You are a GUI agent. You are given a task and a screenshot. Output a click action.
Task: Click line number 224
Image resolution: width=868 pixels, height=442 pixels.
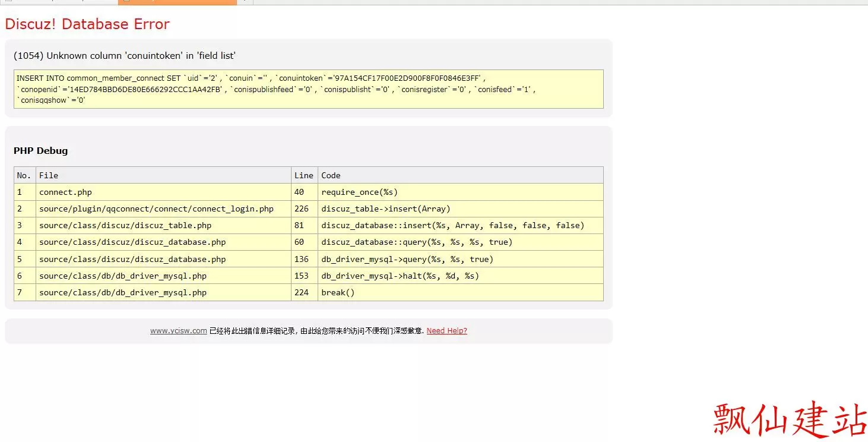tap(305, 292)
